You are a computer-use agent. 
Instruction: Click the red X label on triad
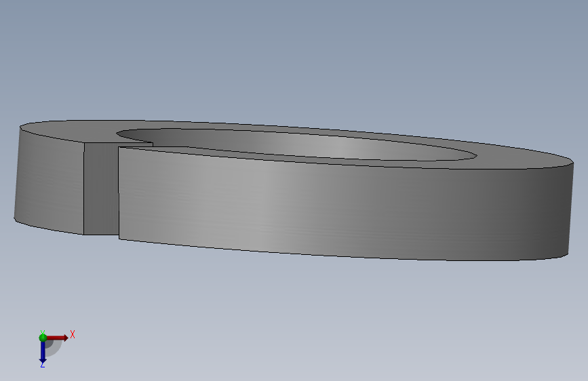point(73,334)
